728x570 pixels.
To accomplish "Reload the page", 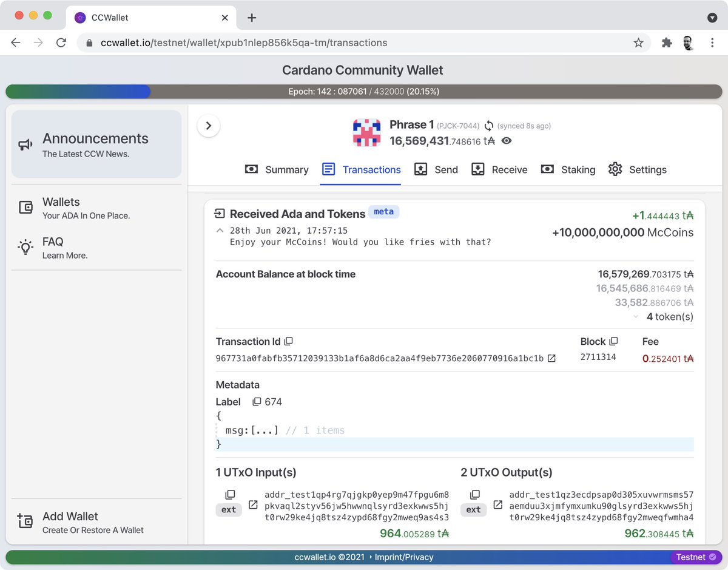I will click(x=61, y=42).
